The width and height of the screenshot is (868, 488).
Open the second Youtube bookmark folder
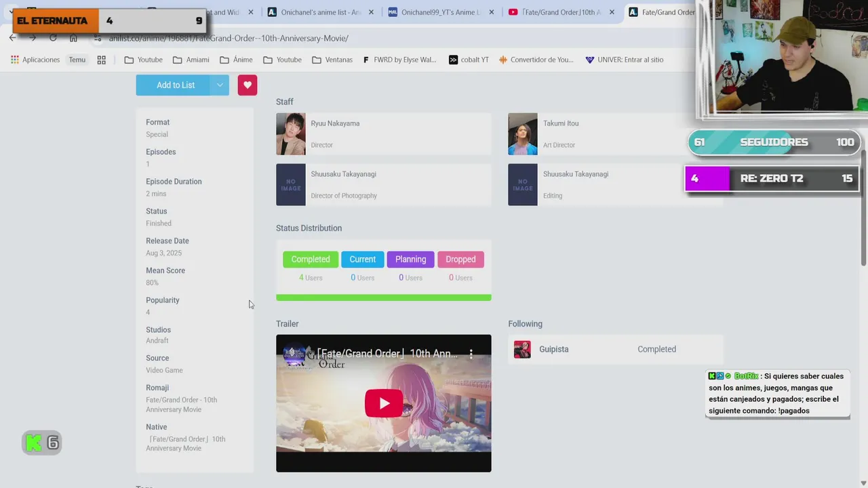283,60
